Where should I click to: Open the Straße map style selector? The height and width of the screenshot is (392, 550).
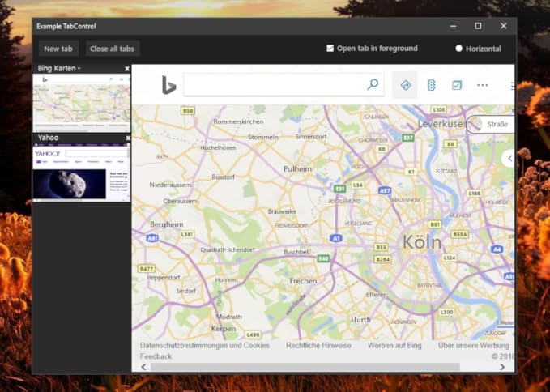490,124
